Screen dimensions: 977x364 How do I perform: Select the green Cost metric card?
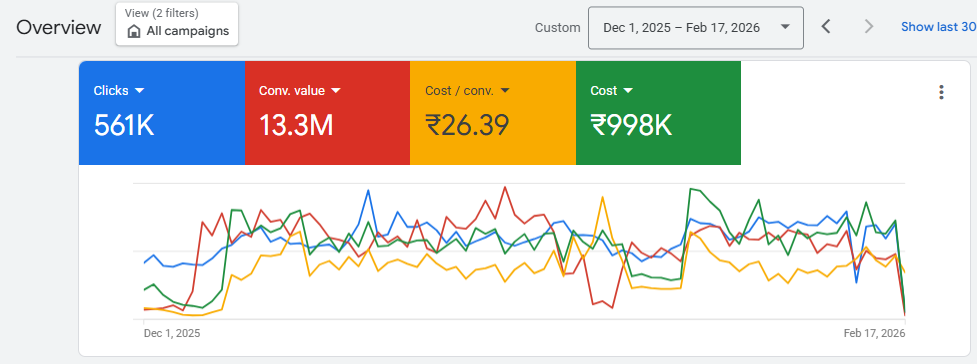pos(659,113)
